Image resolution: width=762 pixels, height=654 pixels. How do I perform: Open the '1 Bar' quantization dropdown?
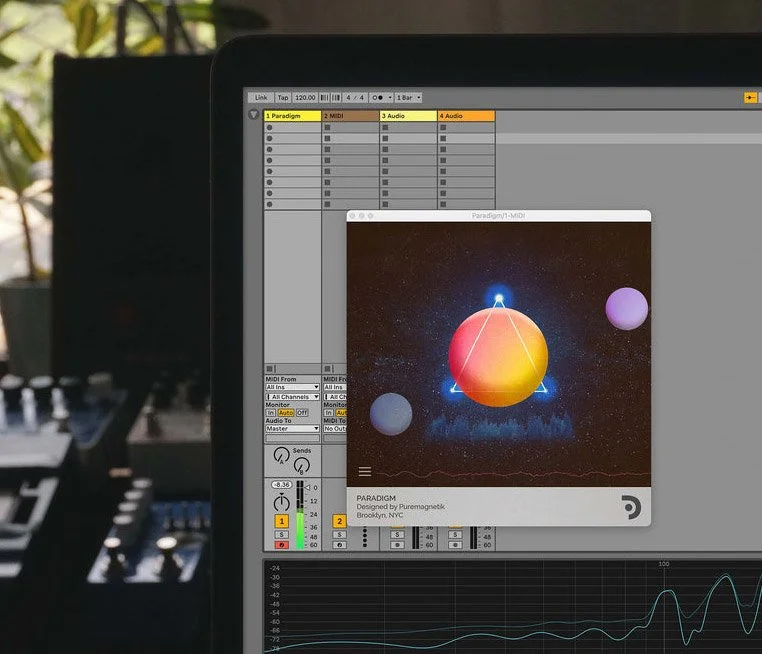coord(408,98)
